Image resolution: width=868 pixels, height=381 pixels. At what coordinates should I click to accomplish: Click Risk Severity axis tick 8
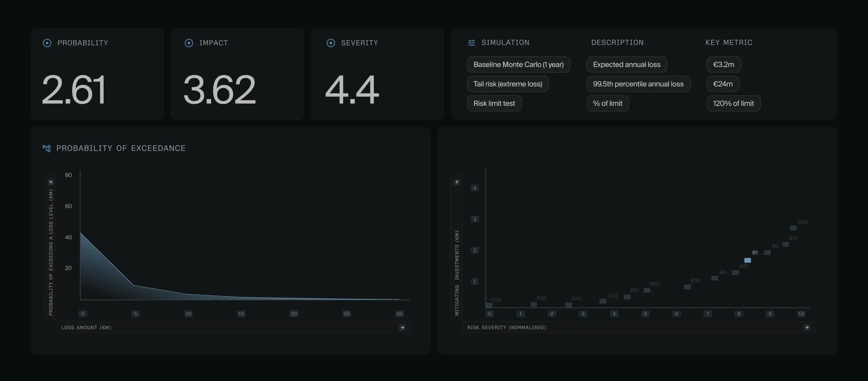[x=739, y=313]
